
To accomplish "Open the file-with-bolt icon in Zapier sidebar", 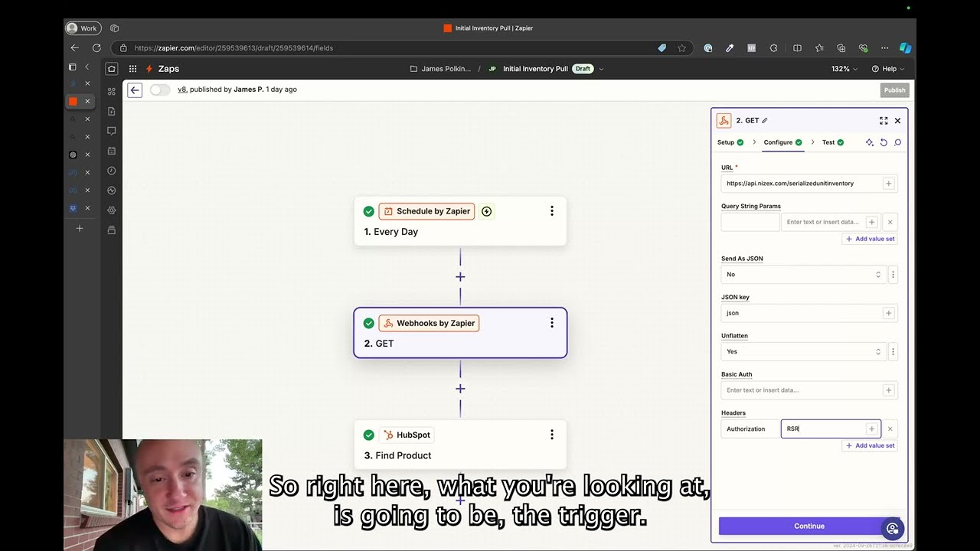I will [112, 111].
